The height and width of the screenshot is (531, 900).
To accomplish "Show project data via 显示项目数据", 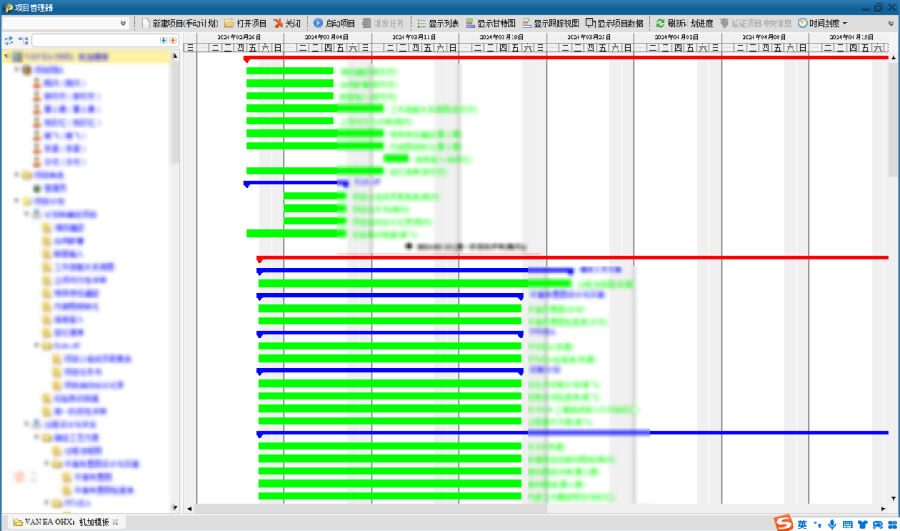I will click(x=614, y=23).
